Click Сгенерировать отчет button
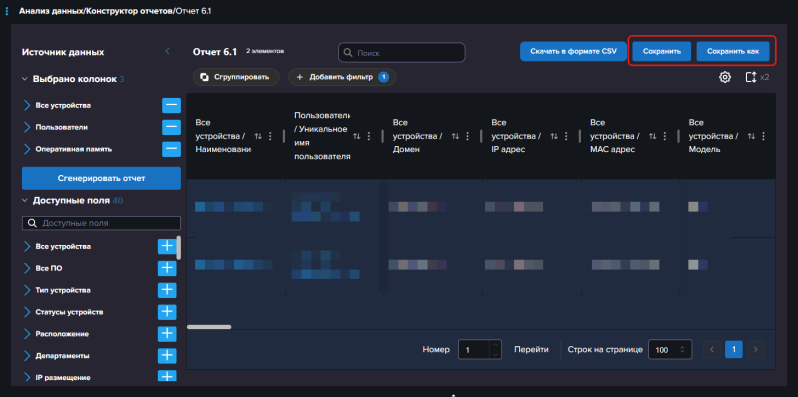The width and height of the screenshot is (798, 397). [x=101, y=178]
